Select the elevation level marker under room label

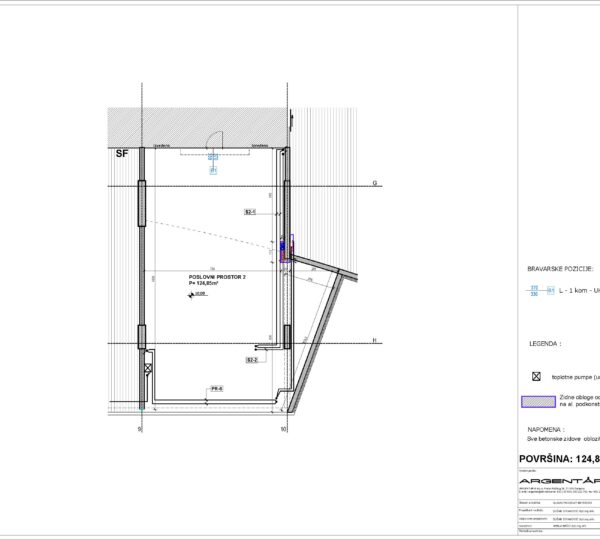coord(199,294)
